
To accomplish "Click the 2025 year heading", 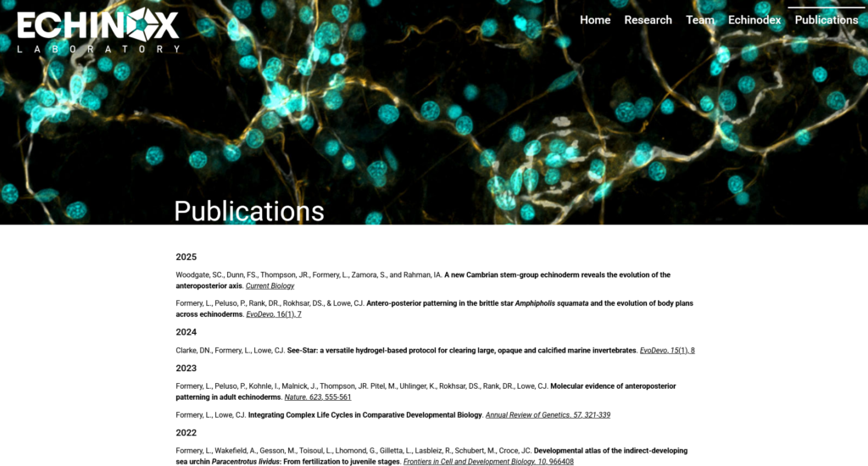I will pos(186,257).
